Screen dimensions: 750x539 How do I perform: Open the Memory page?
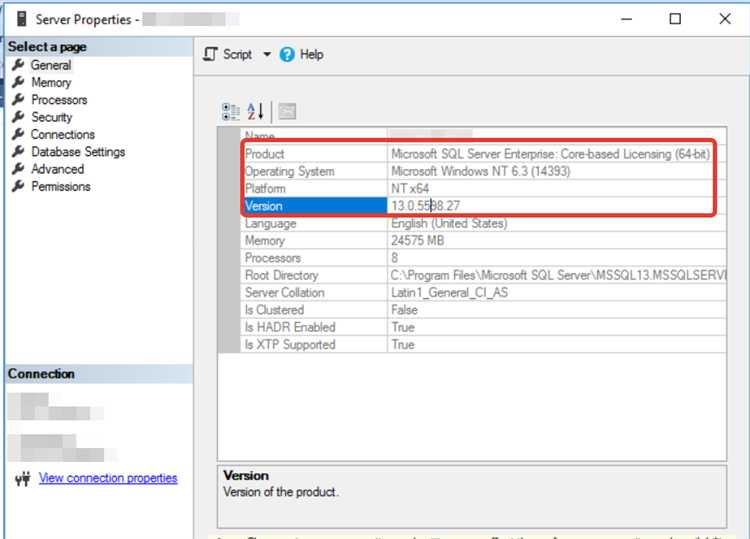coord(51,83)
